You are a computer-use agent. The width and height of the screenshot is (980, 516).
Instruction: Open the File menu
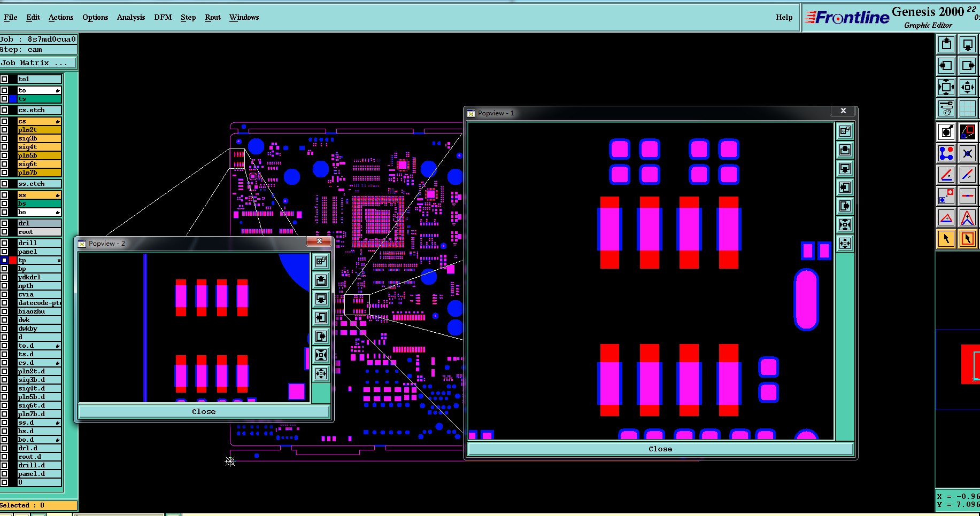point(11,17)
